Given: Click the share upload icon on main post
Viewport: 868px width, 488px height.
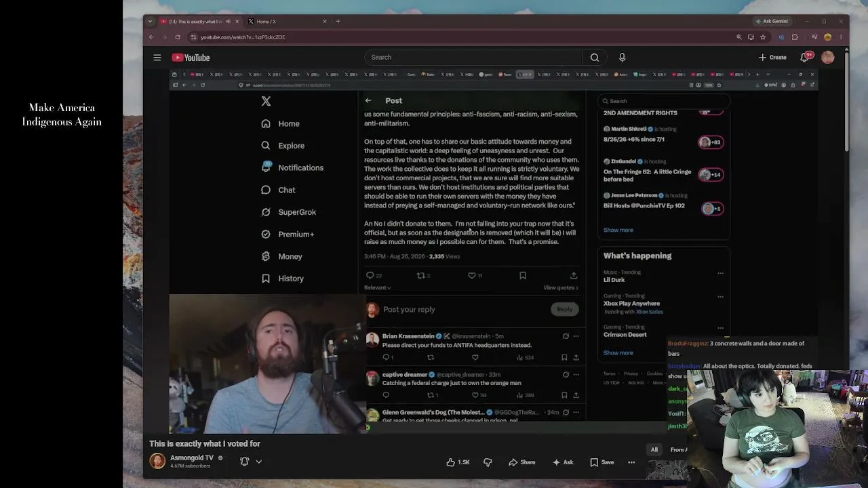Looking at the screenshot, I should coord(574,275).
